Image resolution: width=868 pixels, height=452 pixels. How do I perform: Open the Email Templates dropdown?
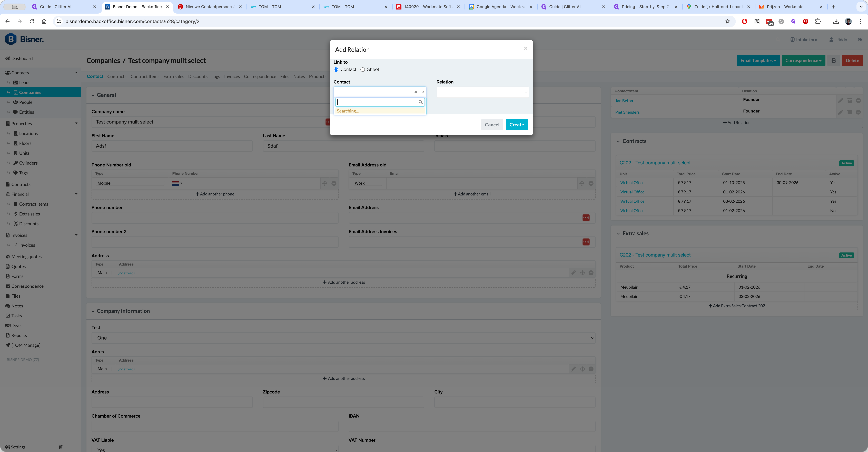758,60
